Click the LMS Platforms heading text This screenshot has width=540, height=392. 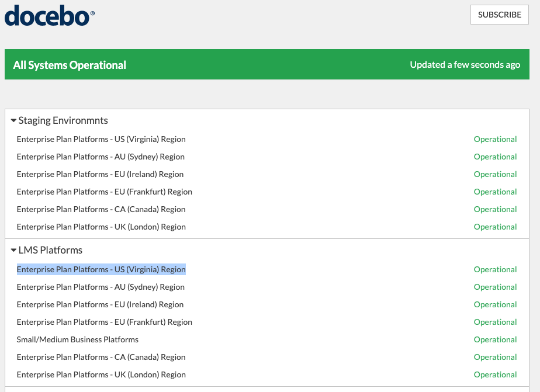pyautogui.click(x=50, y=250)
